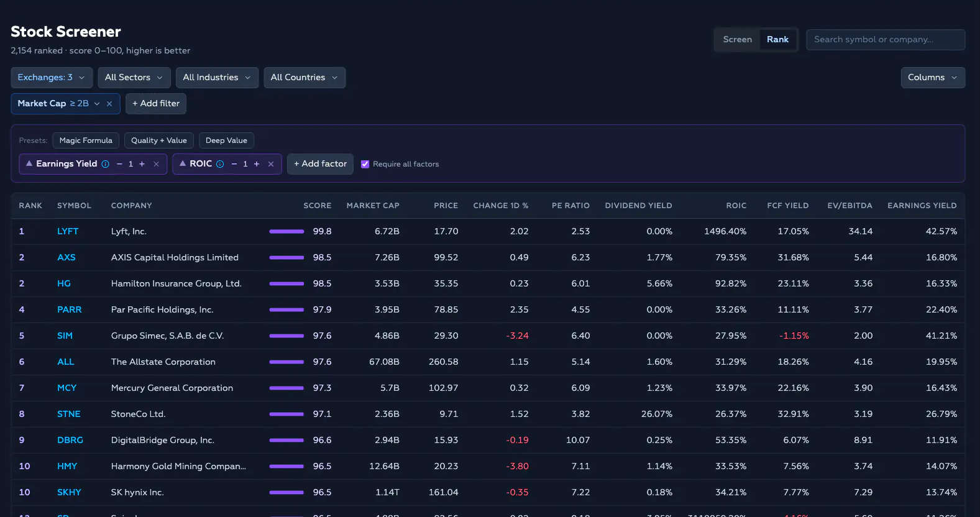Image resolution: width=980 pixels, height=517 pixels.
Task: Open the AXS symbol link
Action: [x=66, y=258]
